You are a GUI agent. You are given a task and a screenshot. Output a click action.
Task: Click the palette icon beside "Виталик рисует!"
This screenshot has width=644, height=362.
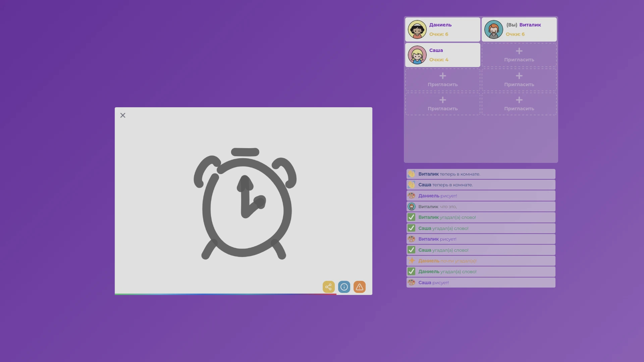point(412,239)
